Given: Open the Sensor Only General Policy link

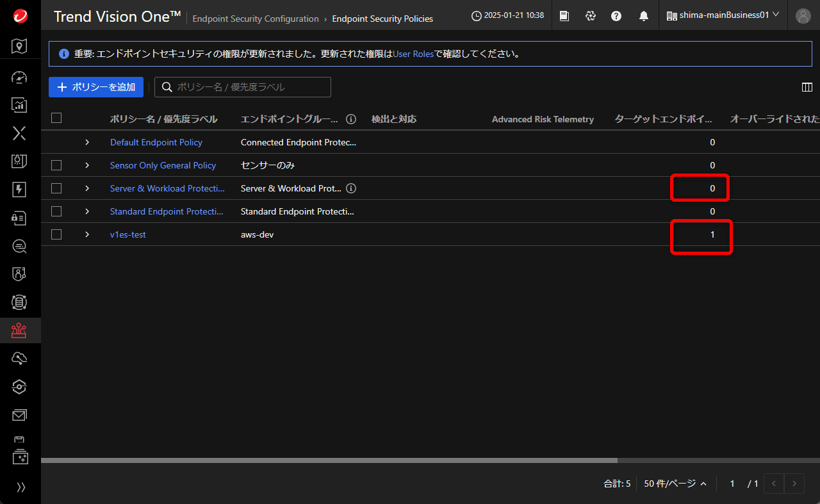Looking at the screenshot, I should point(163,165).
